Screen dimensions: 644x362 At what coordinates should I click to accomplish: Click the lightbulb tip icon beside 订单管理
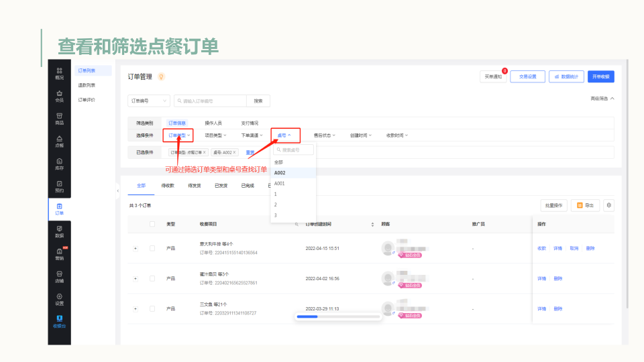coord(162,76)
